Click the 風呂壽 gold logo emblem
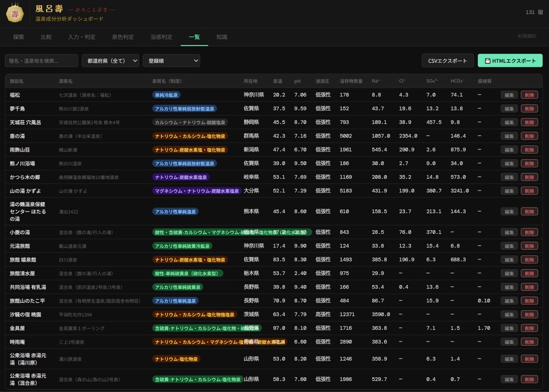The width and height of the screenshot is (549, 392). point(15,13)
